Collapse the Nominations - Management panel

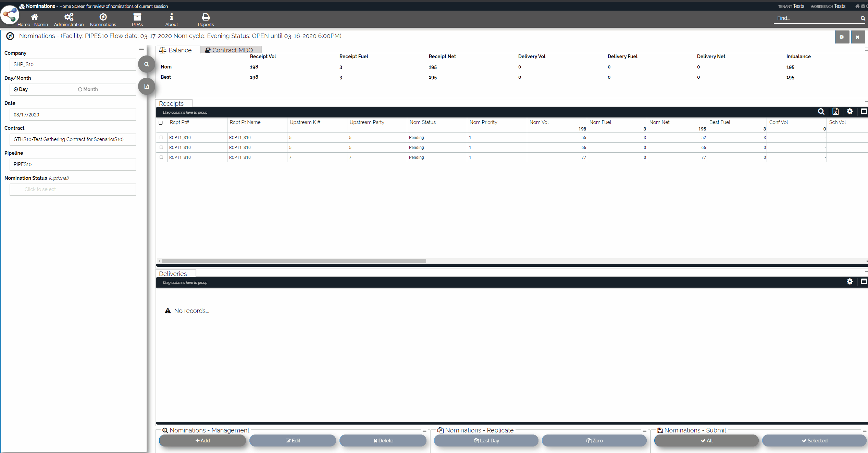[x=424, y=431]
